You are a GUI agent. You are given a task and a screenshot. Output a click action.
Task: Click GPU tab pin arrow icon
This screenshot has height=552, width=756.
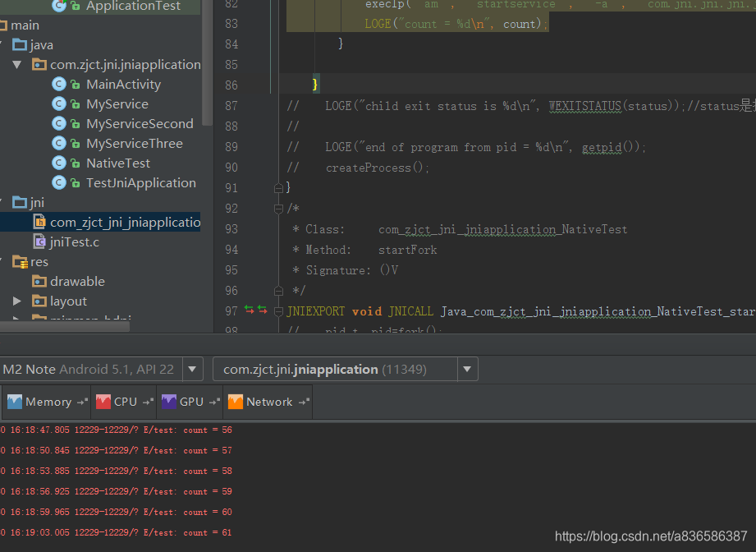(214, 402)
